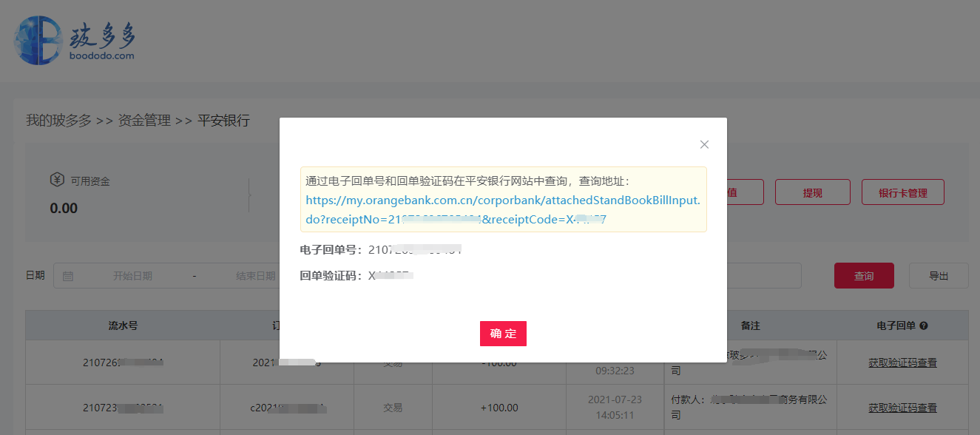
Task: Open 银行卡管理
Action: click(903, 192)
